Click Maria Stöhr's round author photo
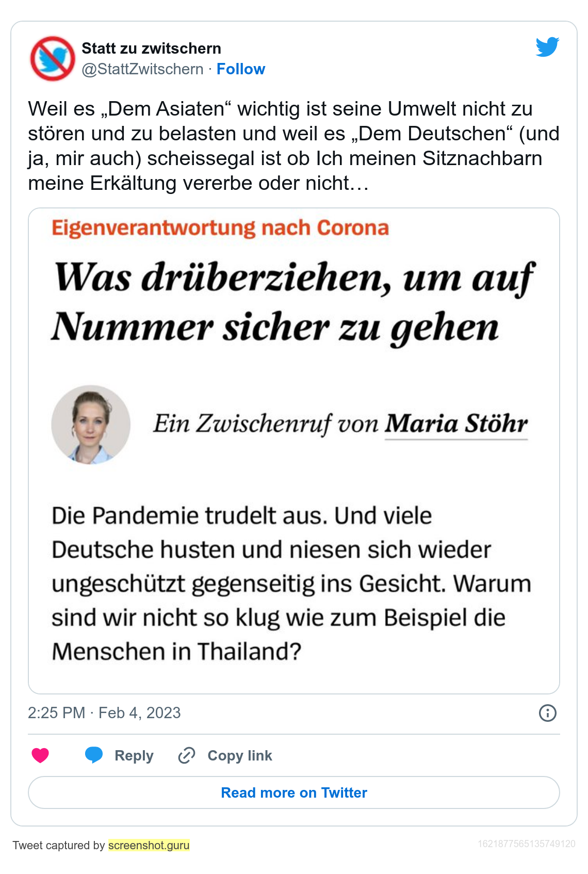This screenshot has width=588, height=874. tap(91, 425)
